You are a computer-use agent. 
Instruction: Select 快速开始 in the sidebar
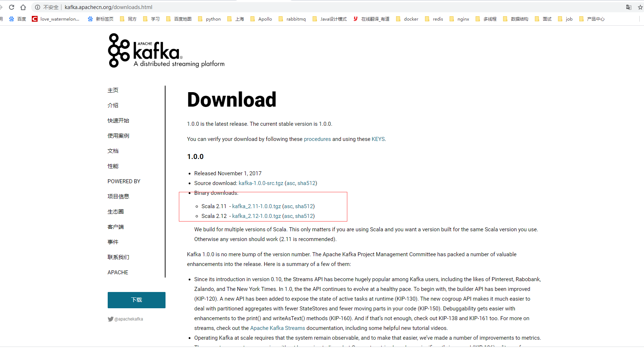[118, 120]
